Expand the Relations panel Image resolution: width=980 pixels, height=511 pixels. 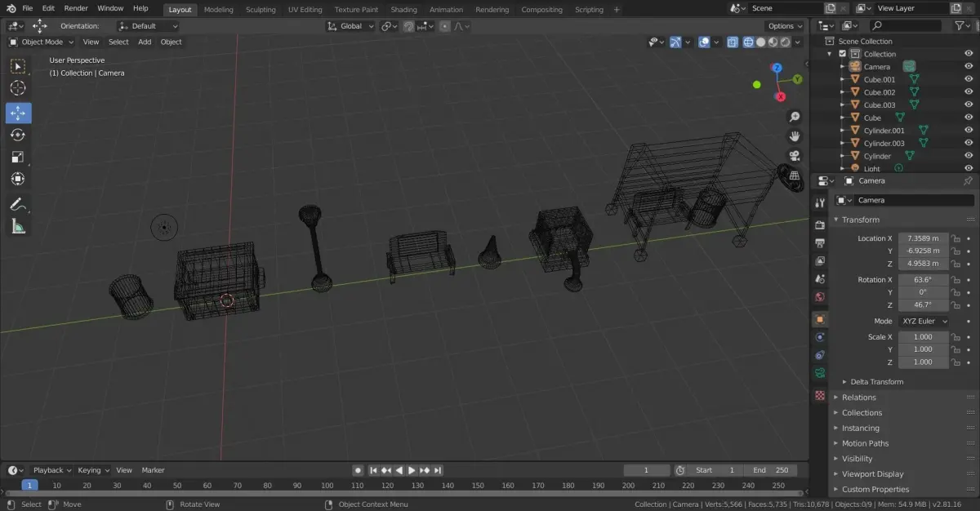[859, 398]
